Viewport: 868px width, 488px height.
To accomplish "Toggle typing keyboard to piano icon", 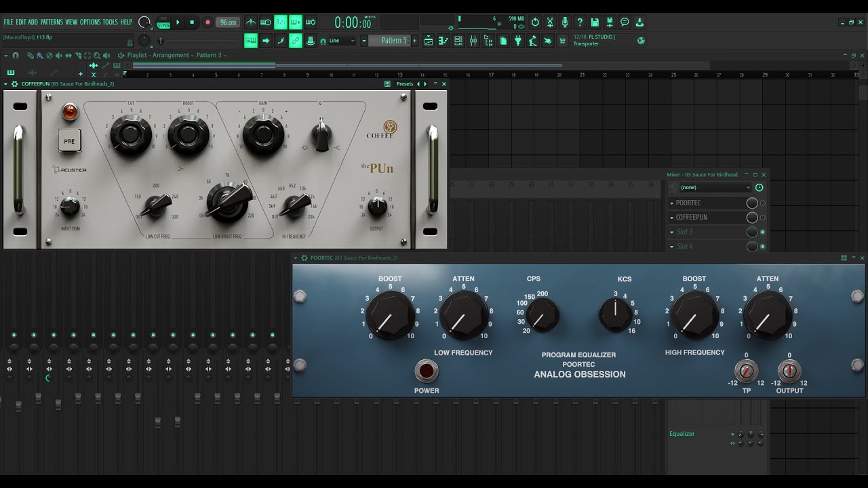I will [x=251, y=41].
